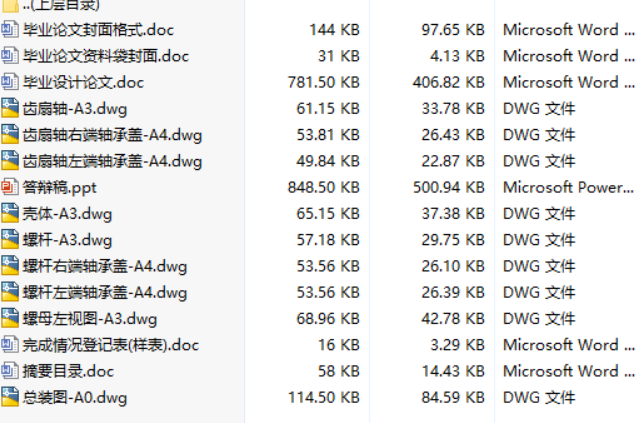Click the PowerPoint icon for 答辩稿.ppt
643x423 pixels.
pyautogui.click(x=10, y=187)
